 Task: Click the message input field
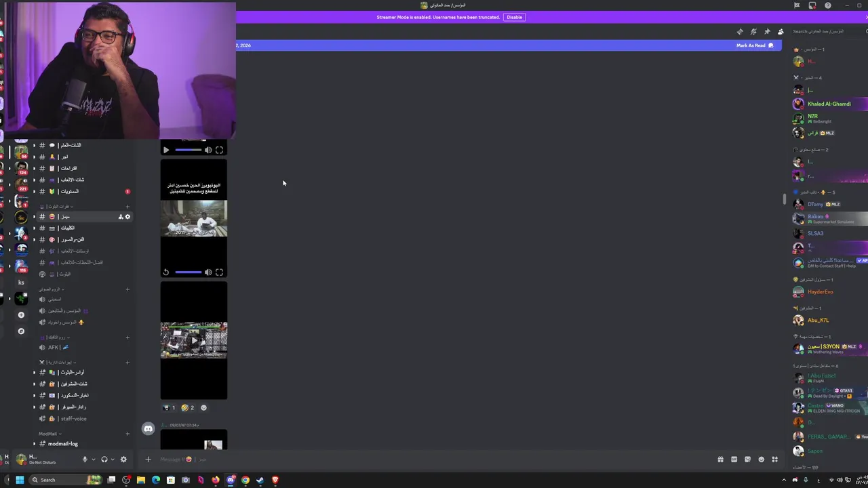tap(434, 460)
